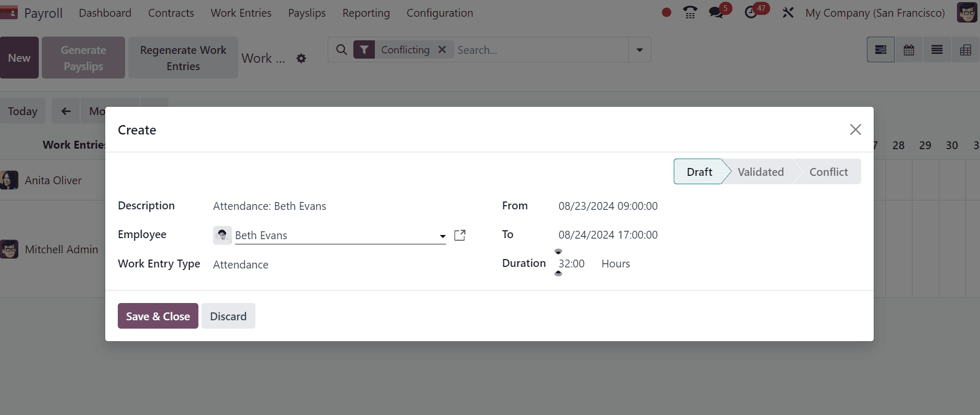Open the conversations chat icon
The height and width of the screenshot is (415, 980).
(x=716, y=13)
